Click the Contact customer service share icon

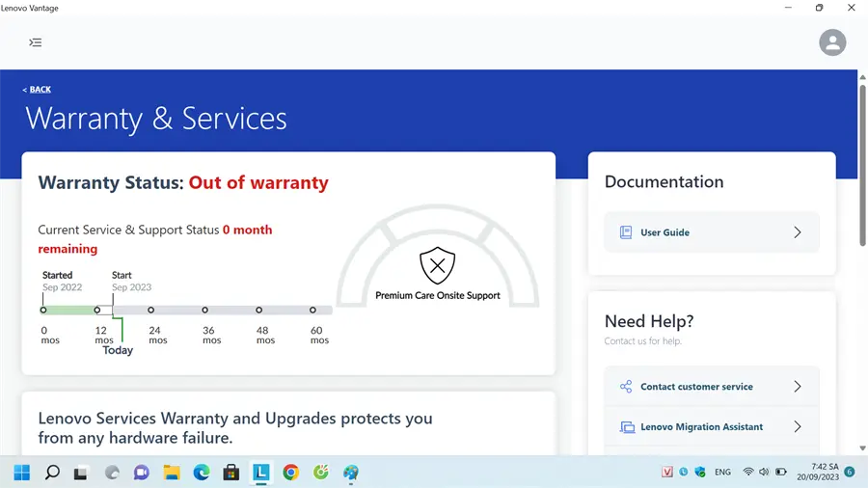[x=626, y=386]
